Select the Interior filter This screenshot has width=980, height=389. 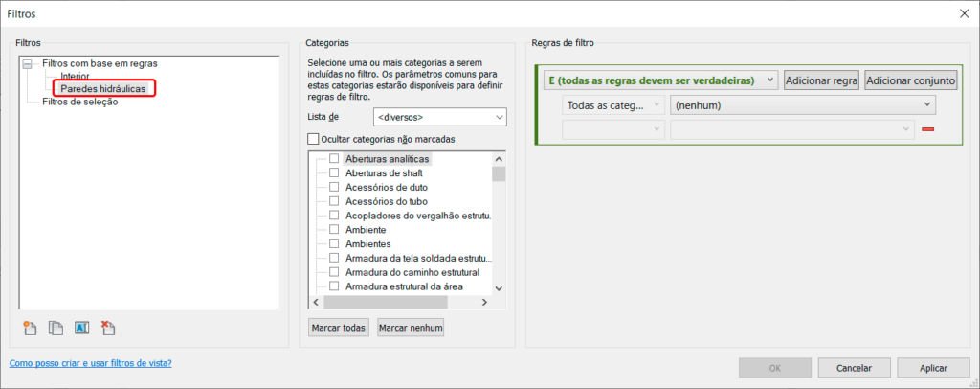click(75, 77)
